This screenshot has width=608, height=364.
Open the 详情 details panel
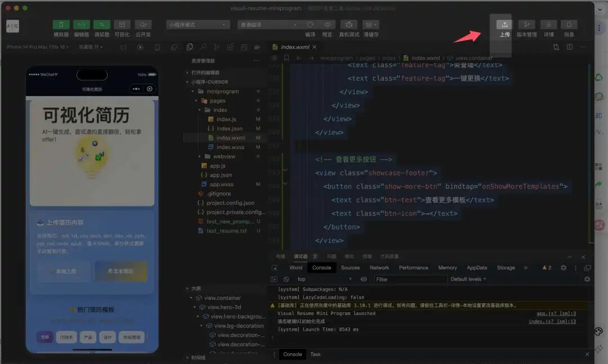tap(548, 25)
